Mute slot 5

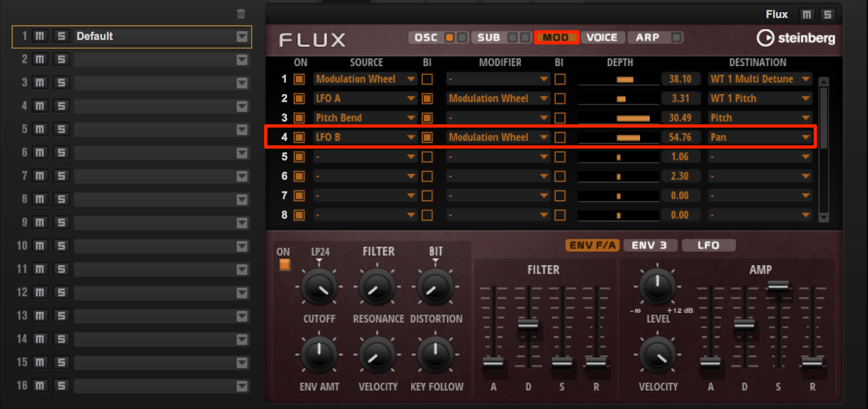tap(40, 129)
